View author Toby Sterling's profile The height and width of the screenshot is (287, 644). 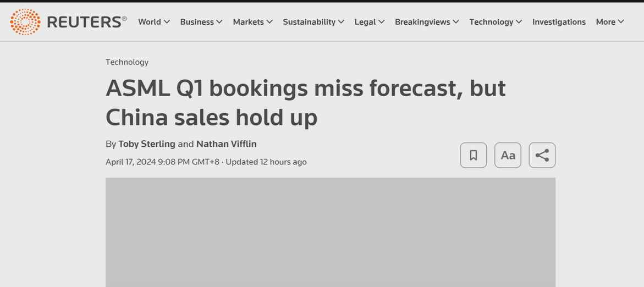[147, 144]
